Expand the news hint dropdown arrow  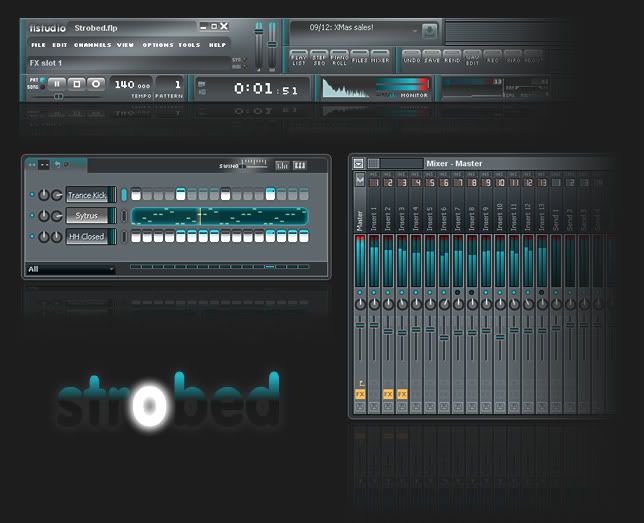click(x=415, y=31)
